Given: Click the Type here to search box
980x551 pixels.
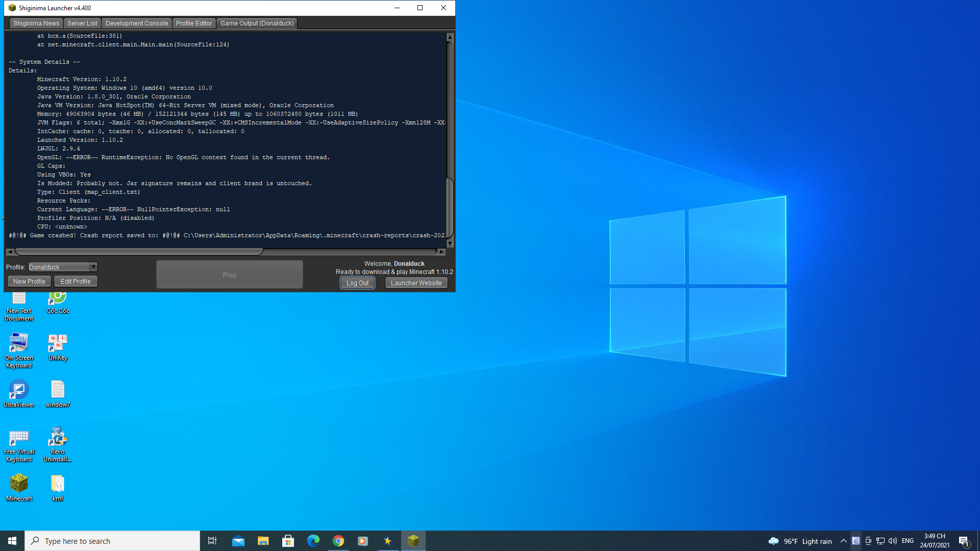Looking at the screenshot, I should click(x=112, y=541).
